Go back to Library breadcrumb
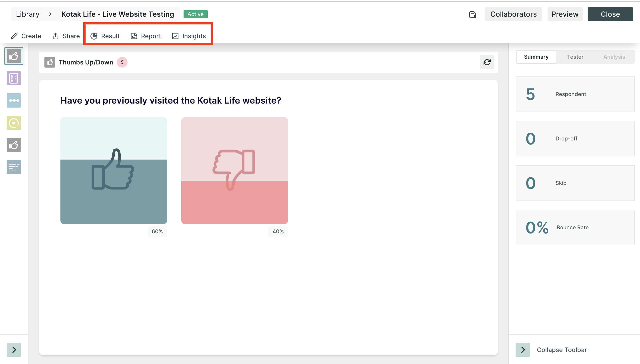 [28, 14]
